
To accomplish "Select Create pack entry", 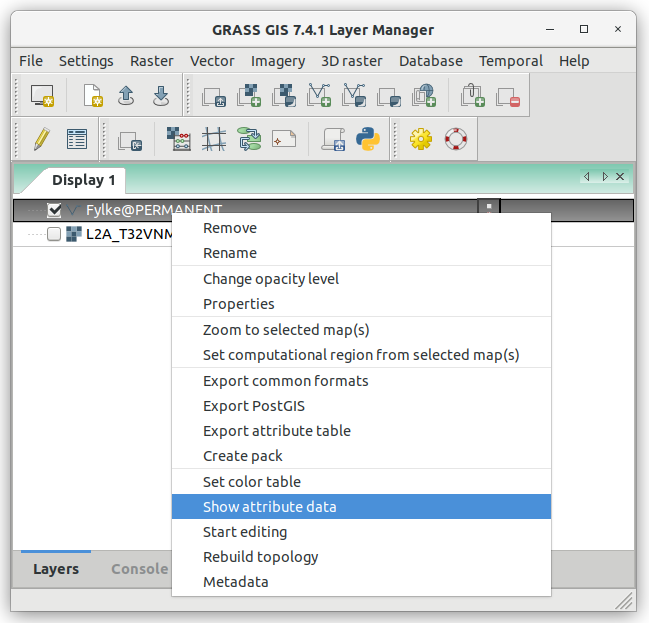I will coord(361,456).
